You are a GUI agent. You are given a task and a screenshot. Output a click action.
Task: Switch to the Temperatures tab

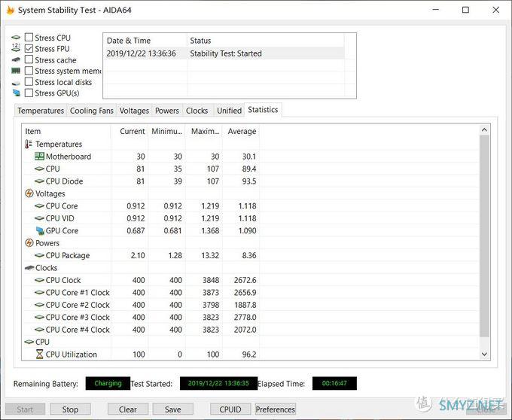41,111
